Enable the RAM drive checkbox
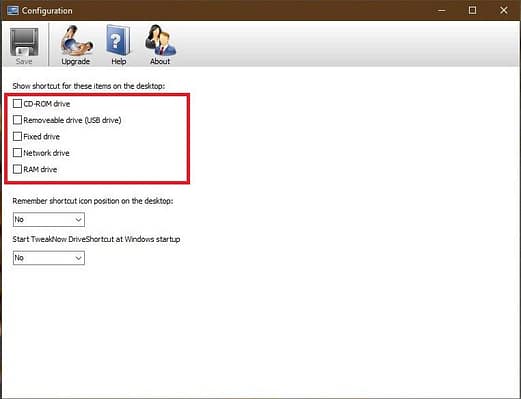The image size is (521, 399). [17, 169]
